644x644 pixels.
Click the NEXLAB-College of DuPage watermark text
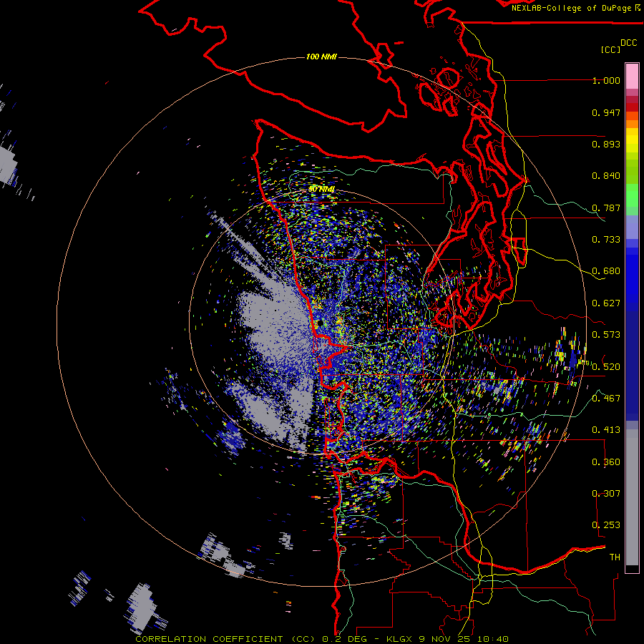point(575,8)
